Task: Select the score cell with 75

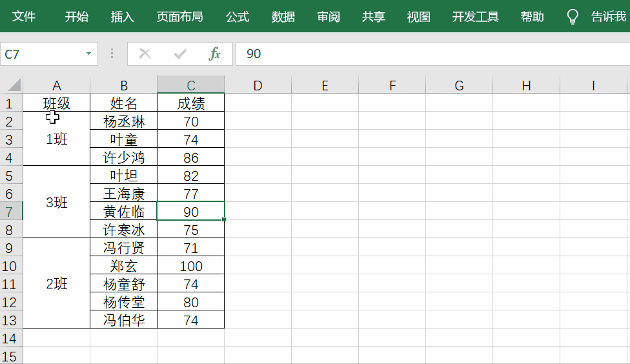Action: click(191, 229)
